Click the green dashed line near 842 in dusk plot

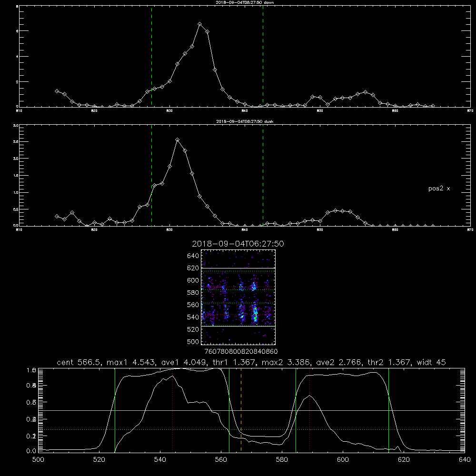coord(263,175)
